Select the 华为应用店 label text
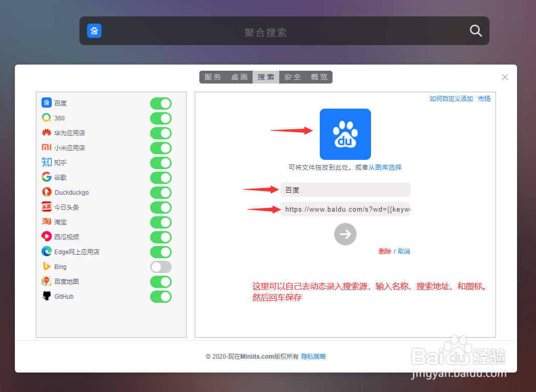Image resolution: width=536 pixels, height=392 pixels. (70, 133)
